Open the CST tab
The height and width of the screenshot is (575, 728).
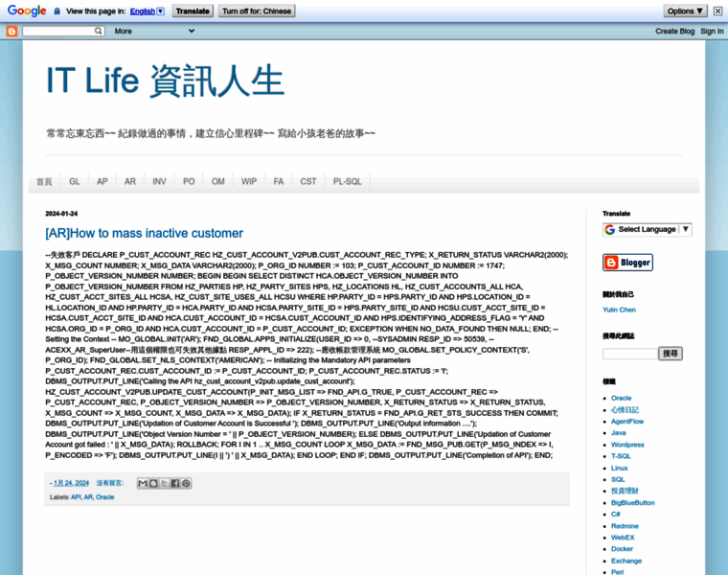coord(308,181)
